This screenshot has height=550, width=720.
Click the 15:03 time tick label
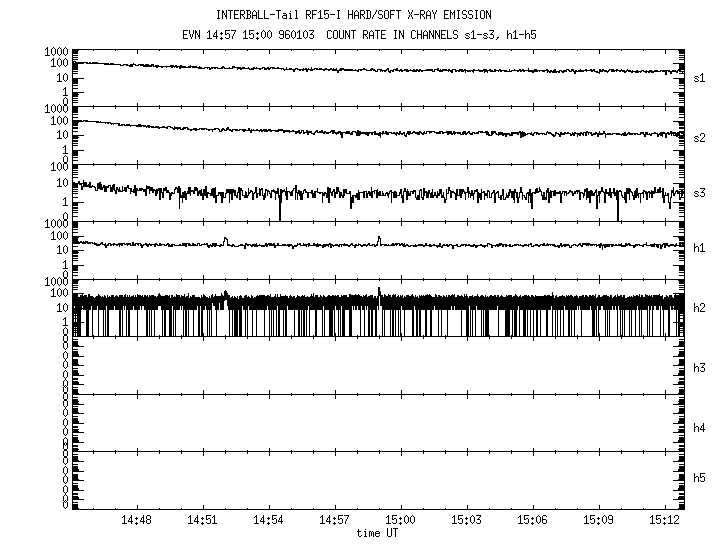[x=466, y=521]
